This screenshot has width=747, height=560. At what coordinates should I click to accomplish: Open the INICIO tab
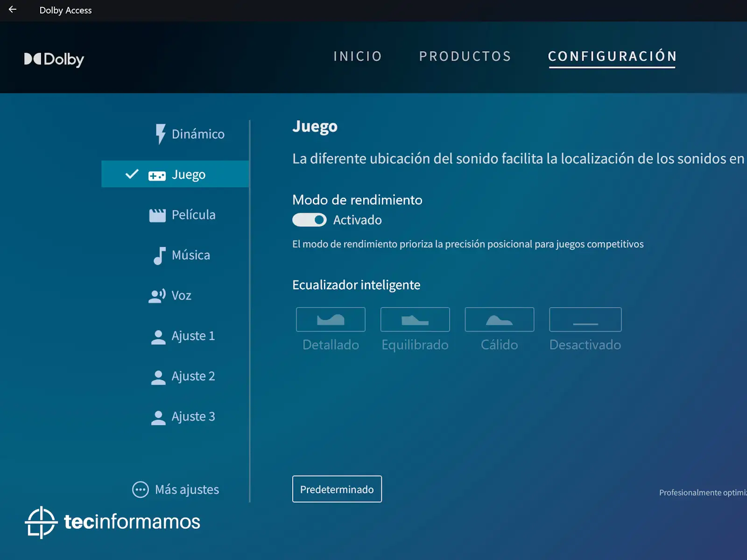click(x=358, y=56)
